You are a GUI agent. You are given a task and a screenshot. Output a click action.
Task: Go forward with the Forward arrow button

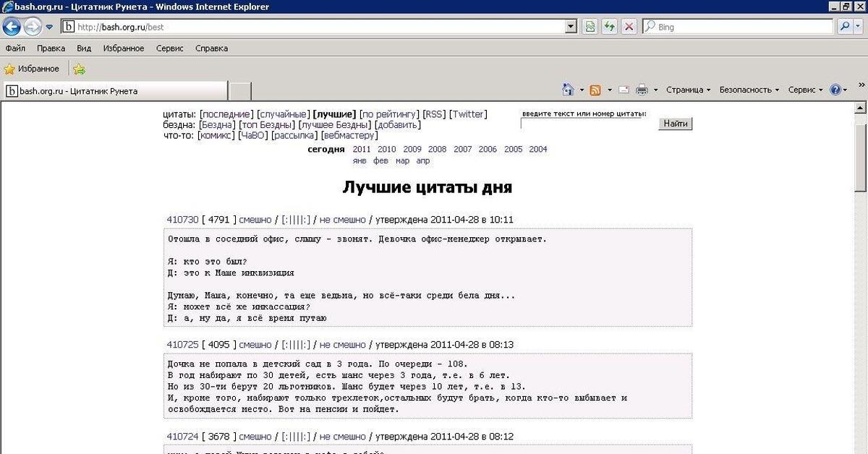pos(32,27)
